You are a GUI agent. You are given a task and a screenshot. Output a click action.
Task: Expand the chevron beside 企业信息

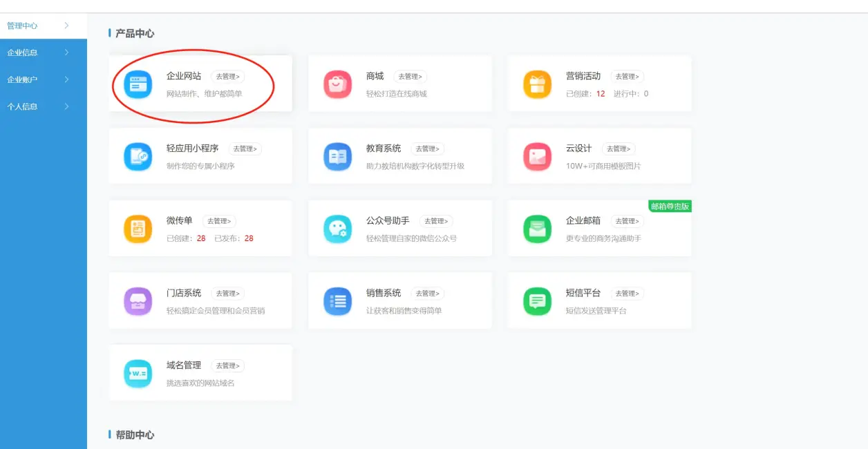(66, 52)
